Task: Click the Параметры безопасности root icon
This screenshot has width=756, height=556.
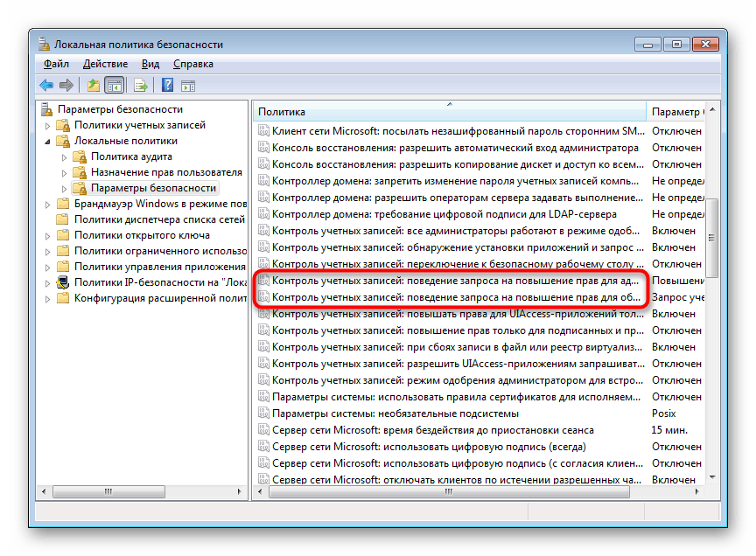Action: click(45, 109)
